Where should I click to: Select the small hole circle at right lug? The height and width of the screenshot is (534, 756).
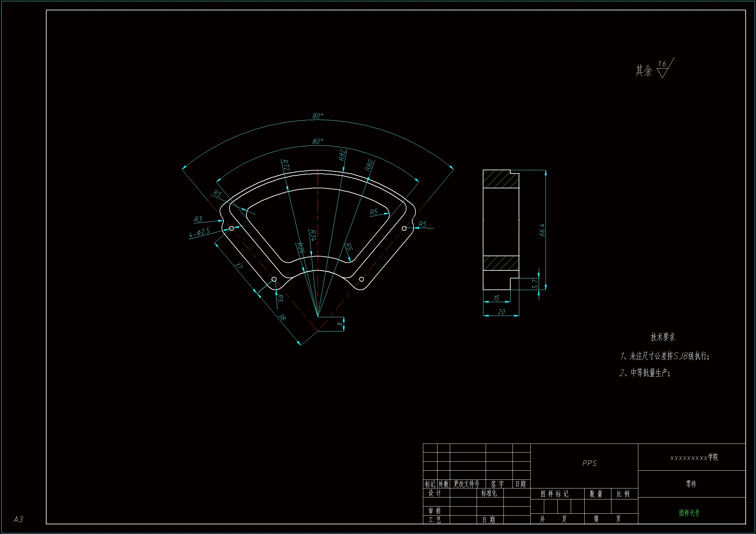tap(404, 228)
